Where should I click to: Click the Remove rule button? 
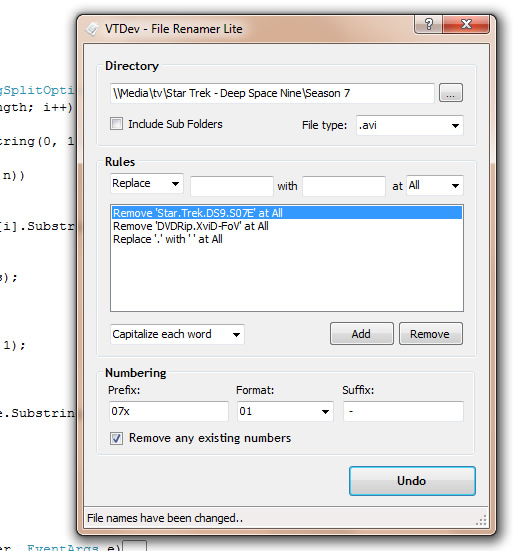click(430, 334)
